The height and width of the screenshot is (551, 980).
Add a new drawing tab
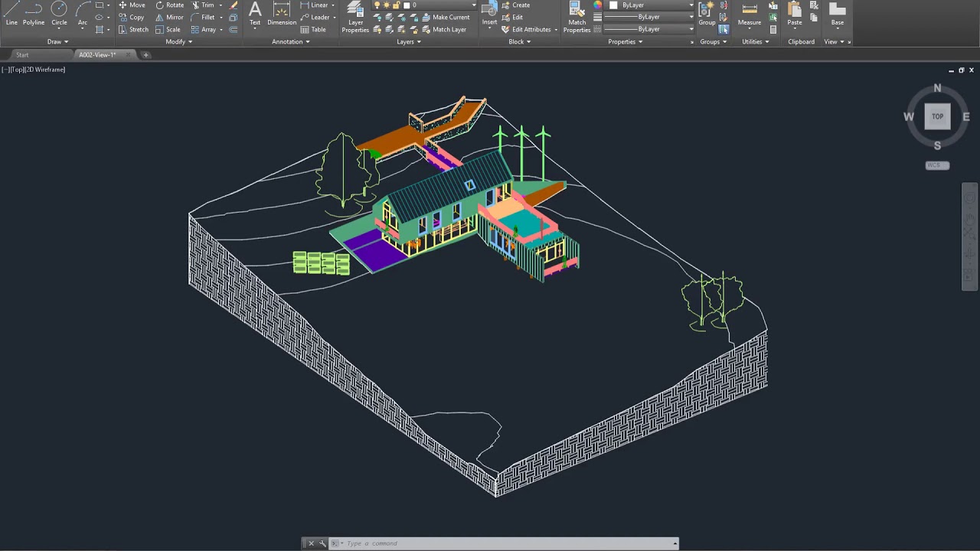145,55
